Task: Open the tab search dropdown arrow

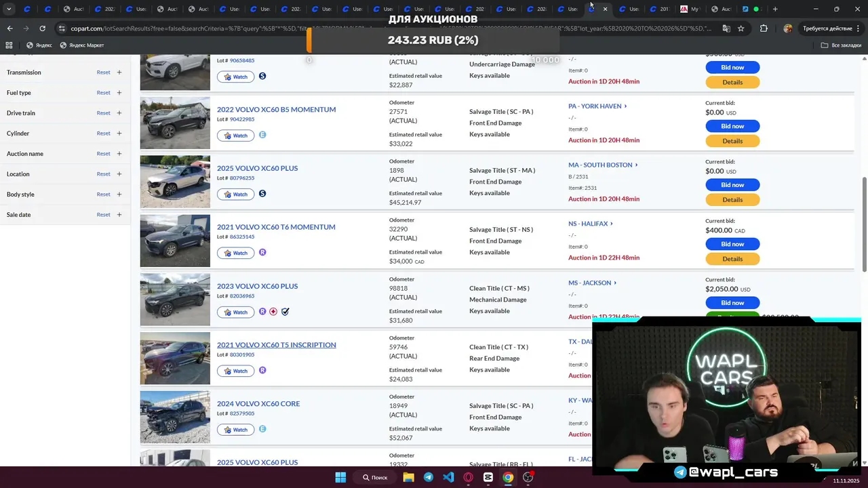Action: (9, 9)
